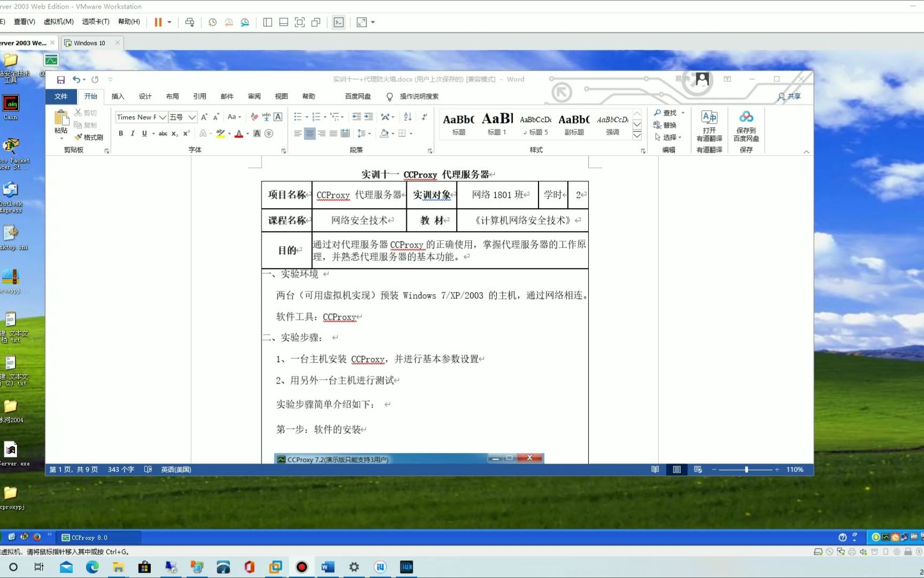
Task: Click the 'Tell me' search (操作说明搜索) box
Action: pos(413,96)
